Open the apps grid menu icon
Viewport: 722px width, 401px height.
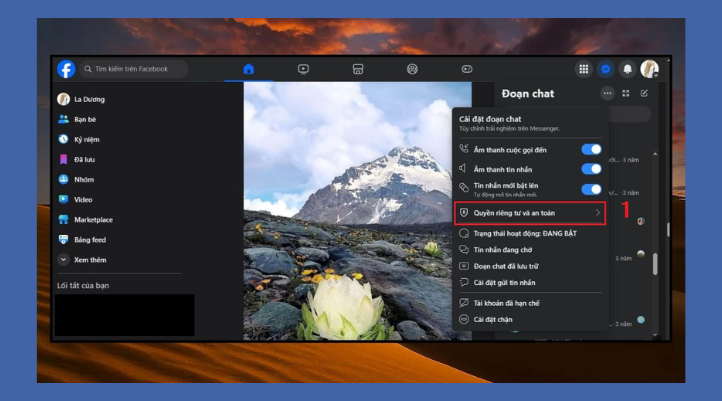(583, 69)
